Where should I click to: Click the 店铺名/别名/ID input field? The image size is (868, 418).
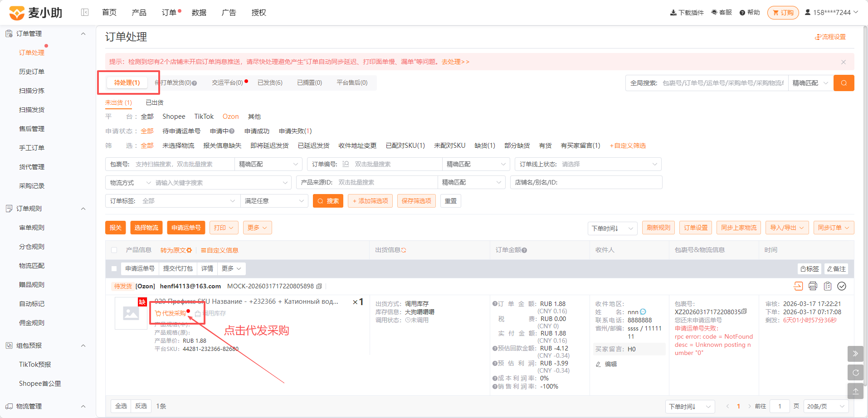pyautogui.click(x=586, y=183)
